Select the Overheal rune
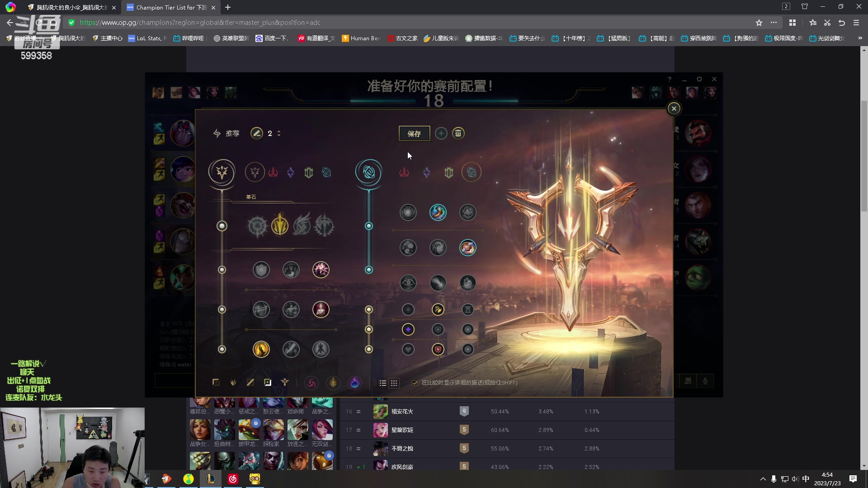868x488 pixels. pos(261,270)
